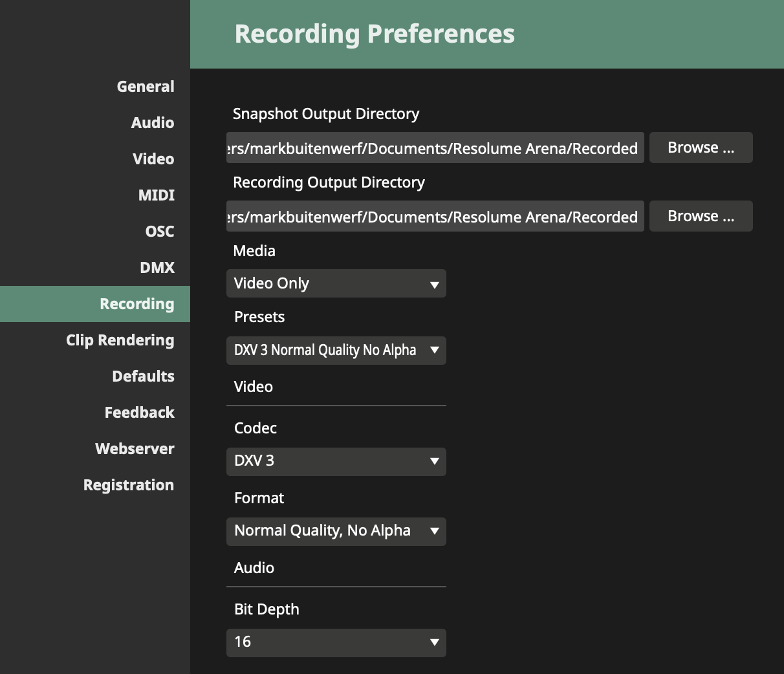Screen dimensions: 784x674
Task: Switch to the Video preferences section
Action: (153, 158)
